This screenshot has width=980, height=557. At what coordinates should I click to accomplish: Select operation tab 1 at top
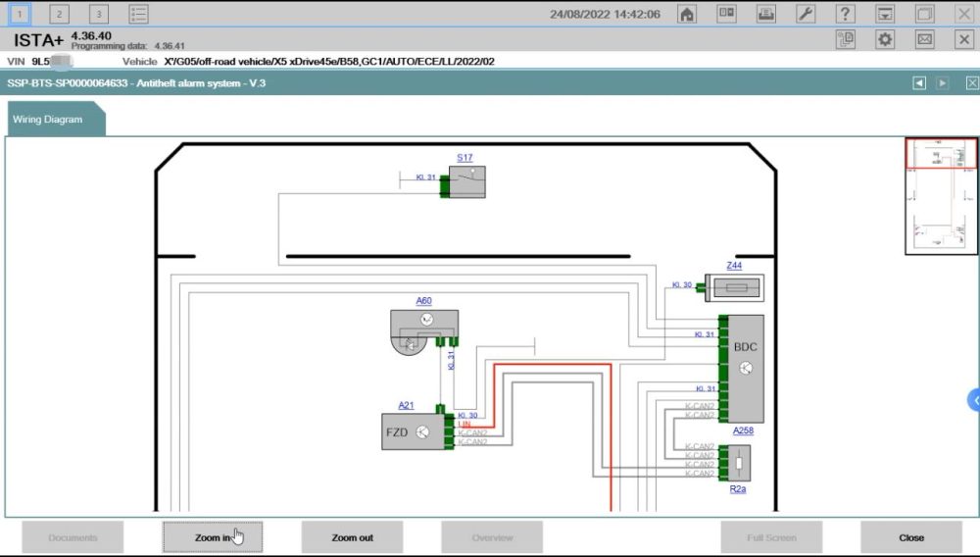tap(20, 14)
